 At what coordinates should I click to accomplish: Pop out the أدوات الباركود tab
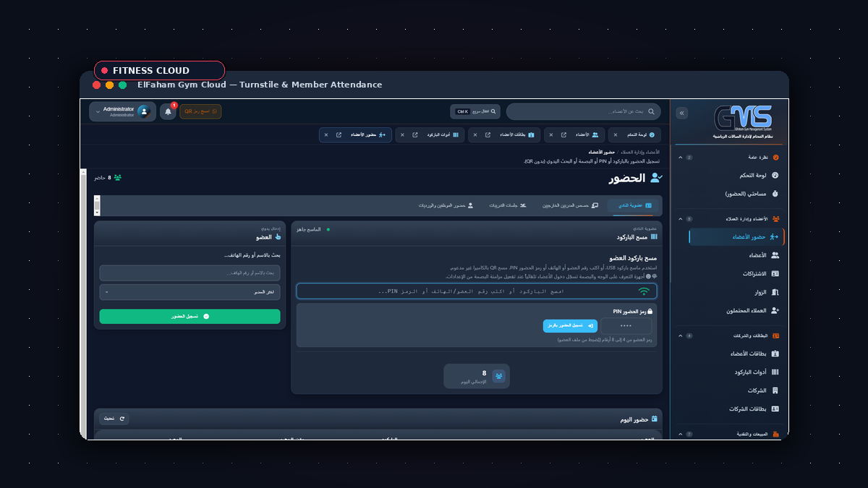pos(414,135)
